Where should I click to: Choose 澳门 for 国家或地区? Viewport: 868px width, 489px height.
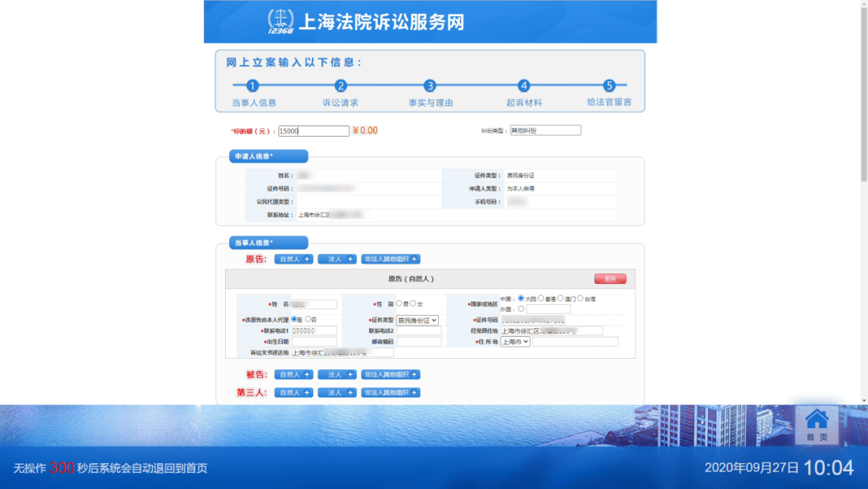[x=561, y=298]
